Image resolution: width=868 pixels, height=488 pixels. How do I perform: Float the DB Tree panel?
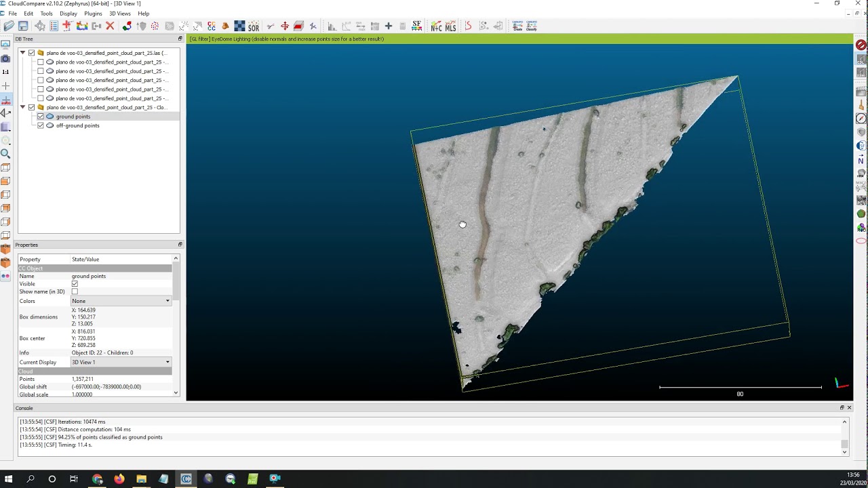tap(180, 39)
